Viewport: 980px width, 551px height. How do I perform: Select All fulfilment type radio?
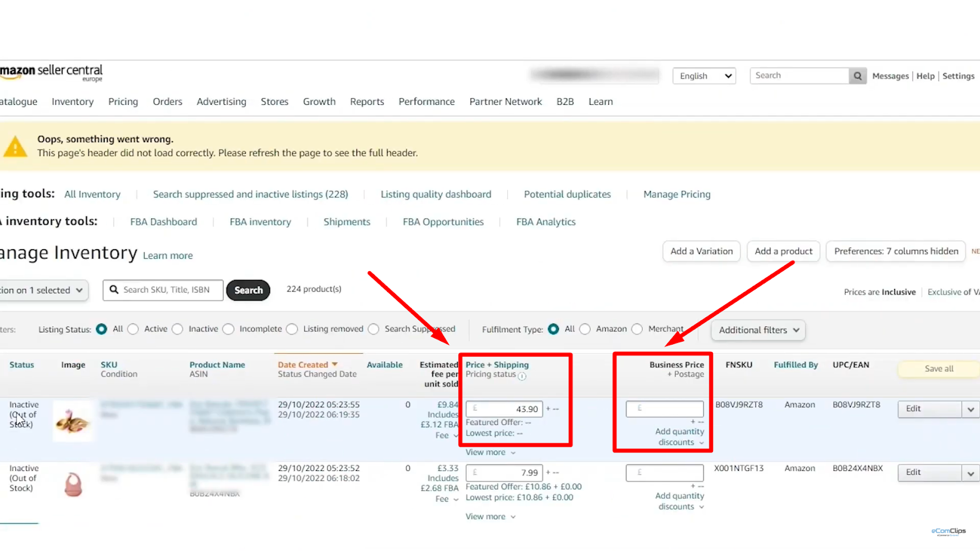click(554, 329)
